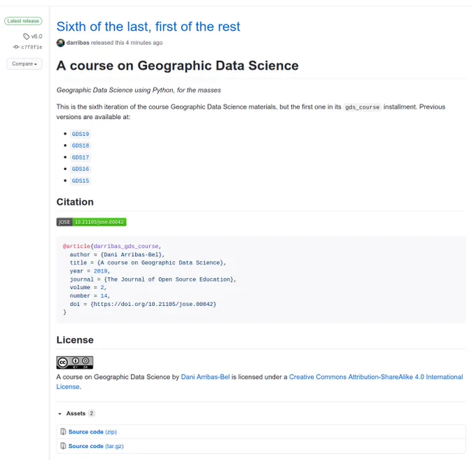Click the commit icon beside c7f8f1e
This screenshot has width=476, height=460.
pos(16,47)
